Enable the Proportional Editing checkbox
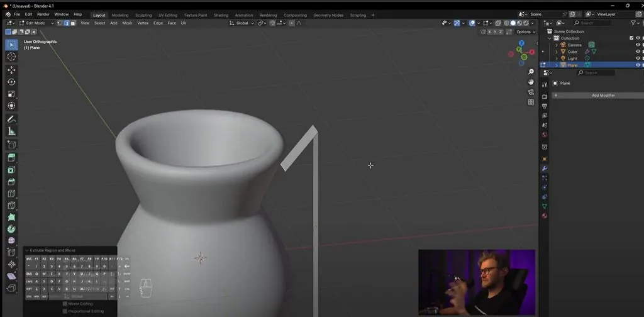Screen dimensions: 644x317 coord(65,311)
